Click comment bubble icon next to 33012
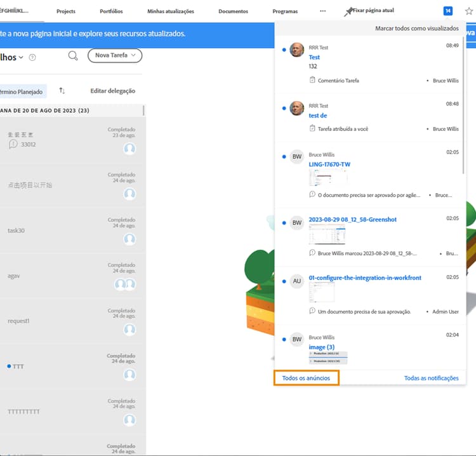476x456 pixels. [x=13, y=144]
